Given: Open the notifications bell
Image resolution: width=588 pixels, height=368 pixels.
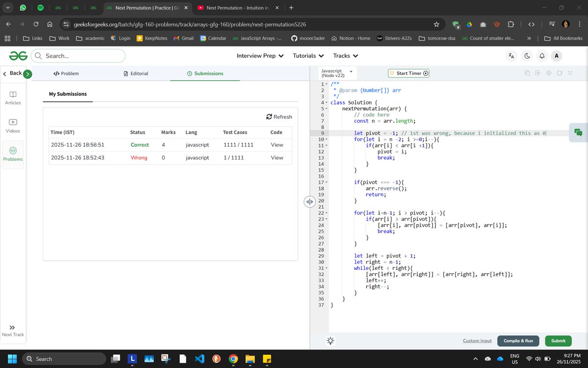Looking at the screenshot, I should [x=542, y=56].
